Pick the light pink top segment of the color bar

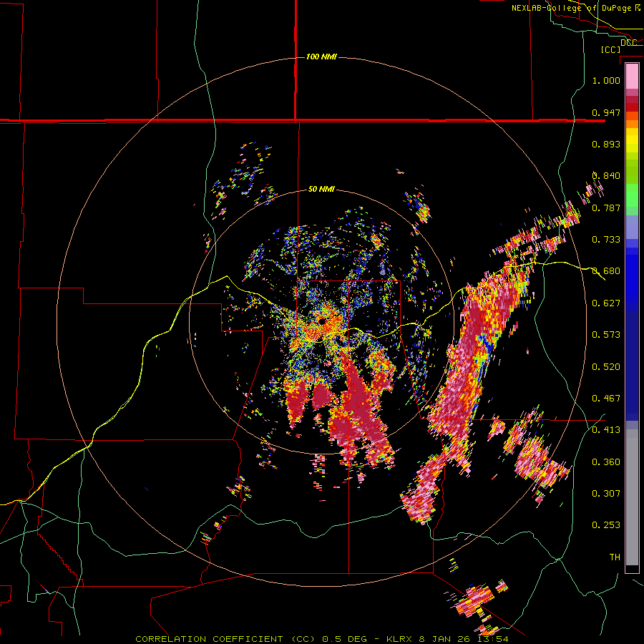632,76
